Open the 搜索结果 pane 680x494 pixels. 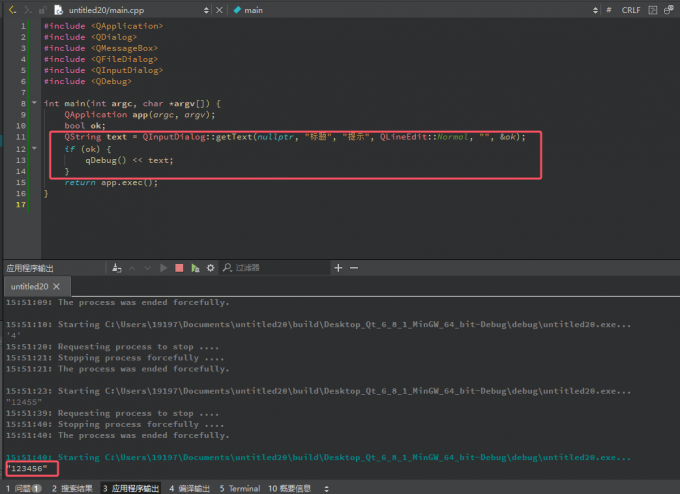[x=72, y=488]
